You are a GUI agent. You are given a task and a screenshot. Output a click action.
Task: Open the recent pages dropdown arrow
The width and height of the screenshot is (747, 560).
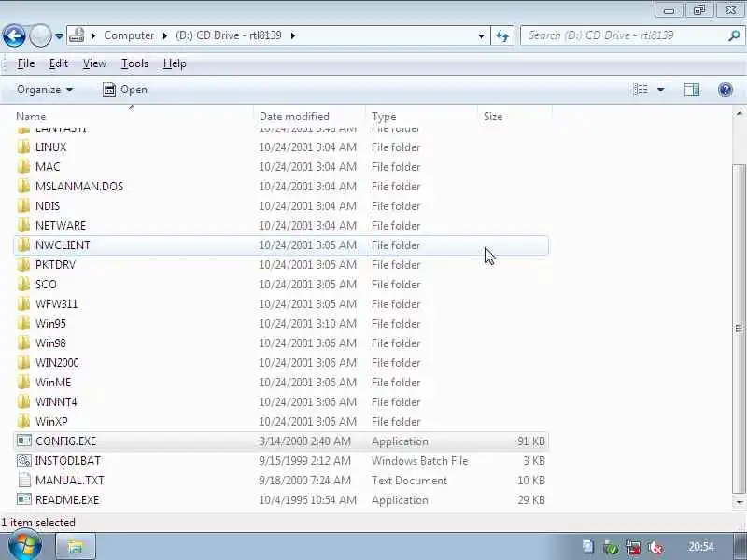(x=59, y=36)
